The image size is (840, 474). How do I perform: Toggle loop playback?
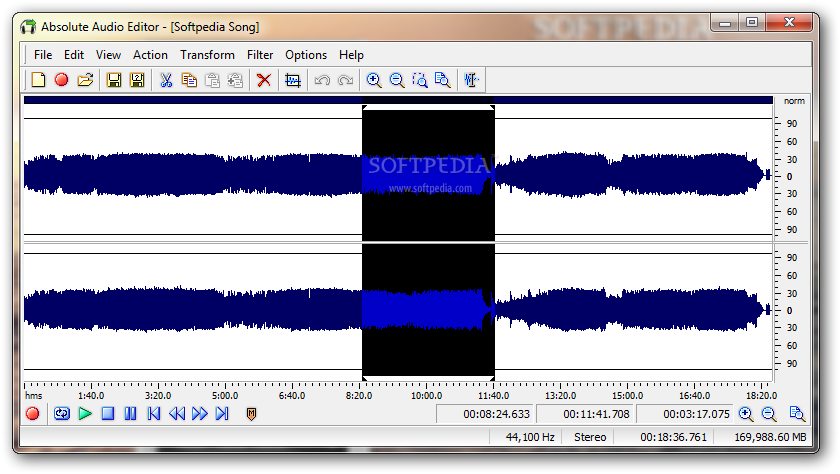[62, 413]
